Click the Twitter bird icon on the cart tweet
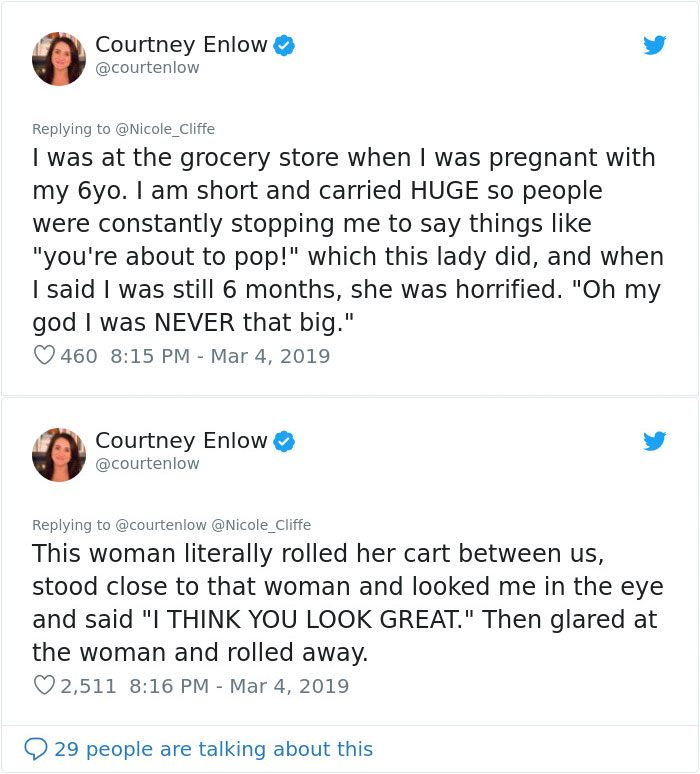Image resolution: width=700 pixels, height=774 pixels. [x=655, y=441]
